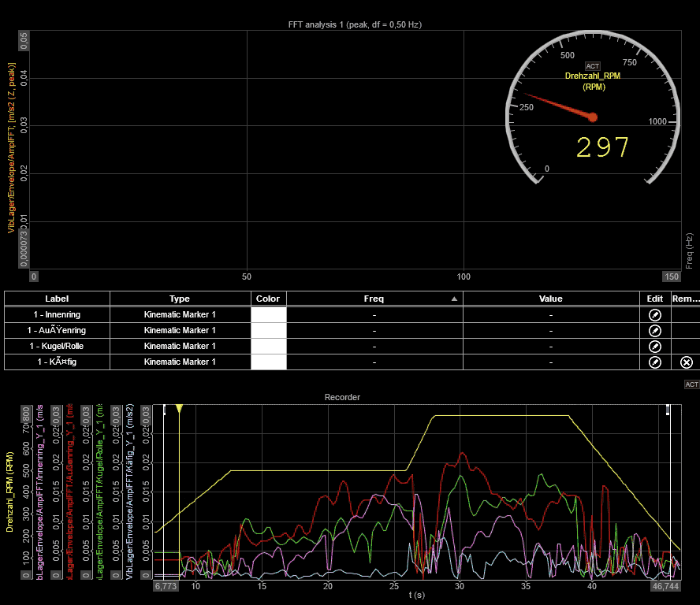Click the edit icon for Innenring marker

[x=654, y=314]
